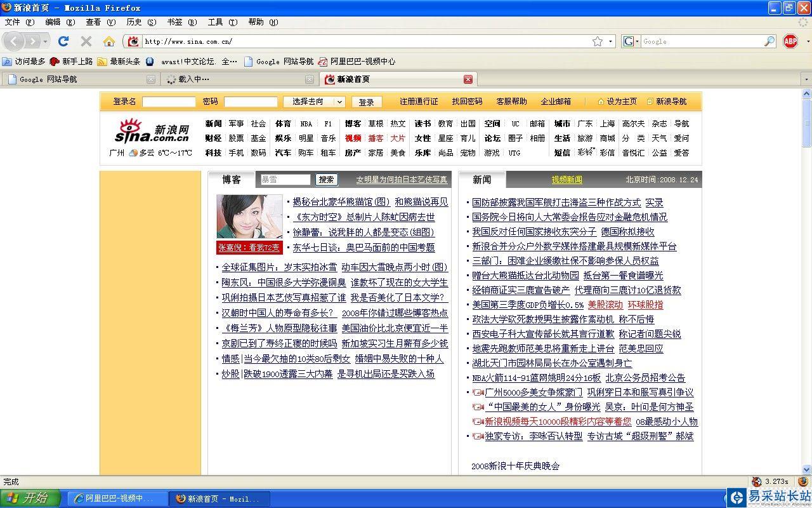
Task: Close the 载入中… tab
Action: [310, 79]
